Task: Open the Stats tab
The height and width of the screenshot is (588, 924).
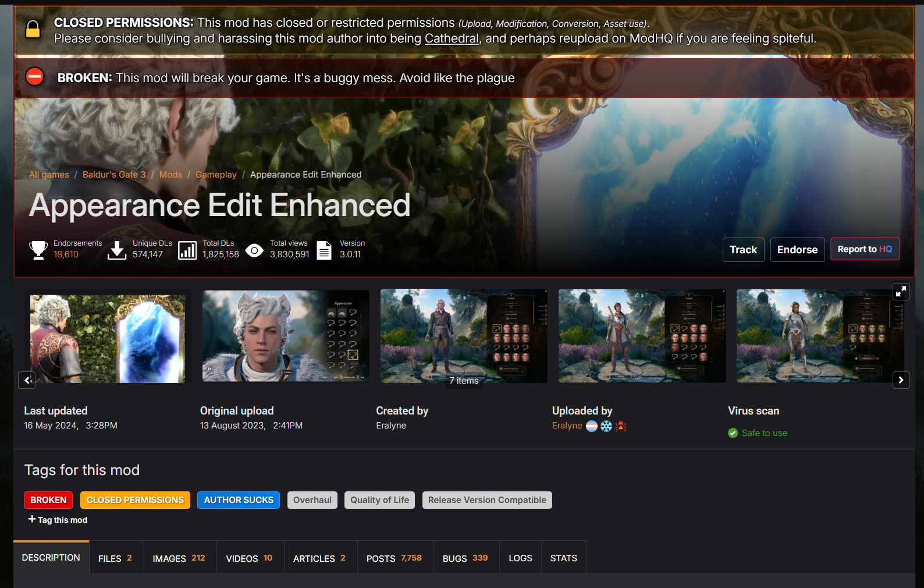Action: tap(564, 558)
